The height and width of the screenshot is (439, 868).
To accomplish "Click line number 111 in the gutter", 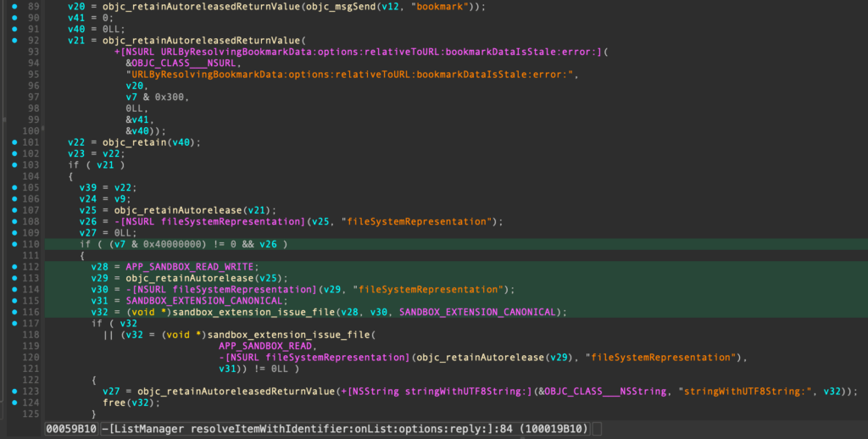I will 31,255.
